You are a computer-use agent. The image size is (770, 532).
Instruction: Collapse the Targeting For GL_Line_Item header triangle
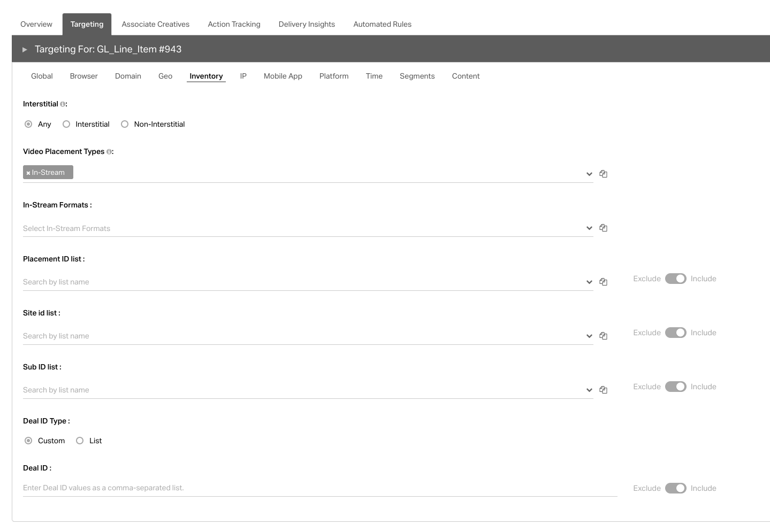25,49
